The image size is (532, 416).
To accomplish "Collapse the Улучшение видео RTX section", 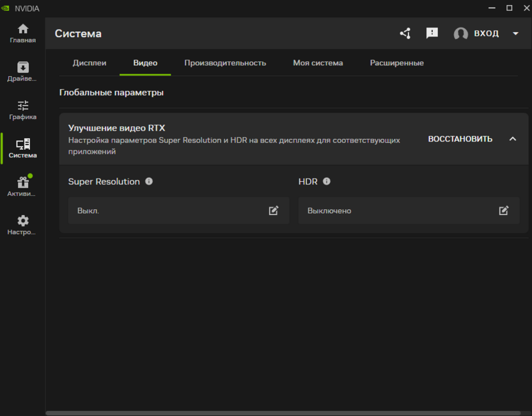I will tap(513, 139).
